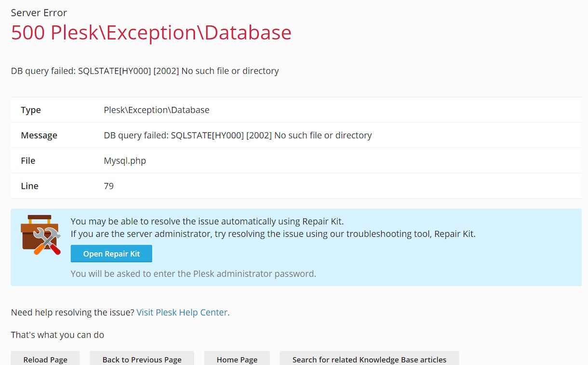Select the Type value Plesk\Exception\Database

pos(157,110)
